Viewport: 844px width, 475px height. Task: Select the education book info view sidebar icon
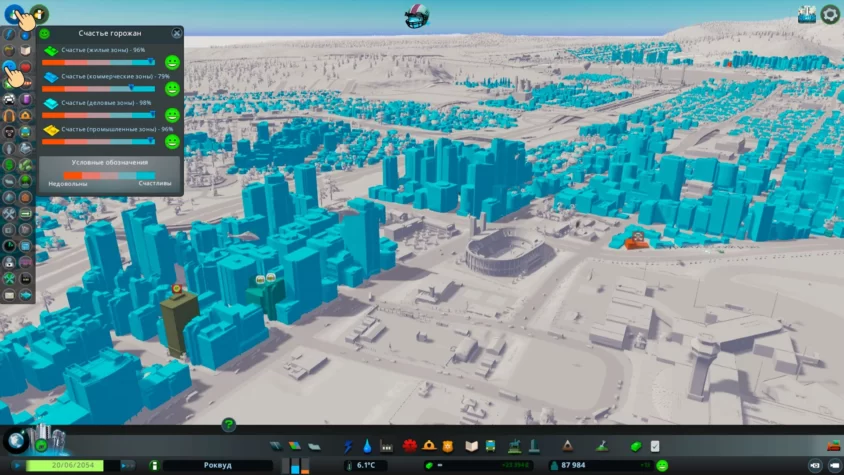25,51
